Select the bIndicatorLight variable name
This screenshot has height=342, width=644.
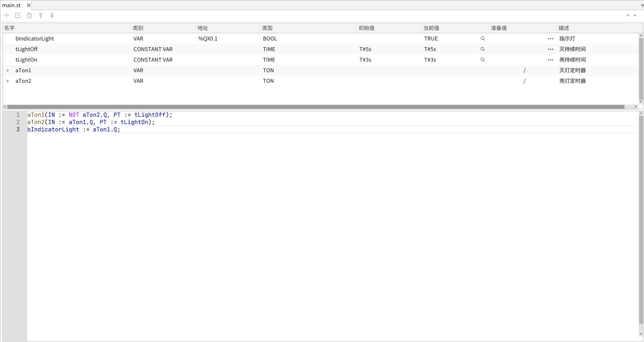point(35,39)
